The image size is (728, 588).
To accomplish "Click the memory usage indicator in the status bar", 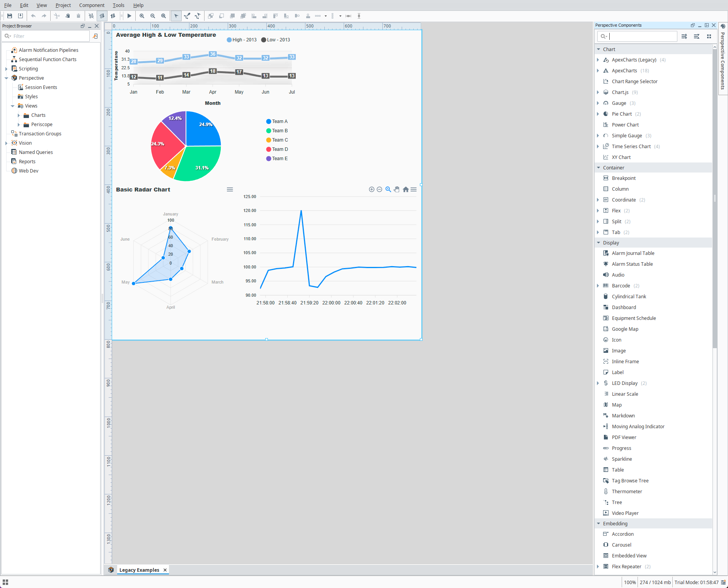I will (x=655, y=582).
